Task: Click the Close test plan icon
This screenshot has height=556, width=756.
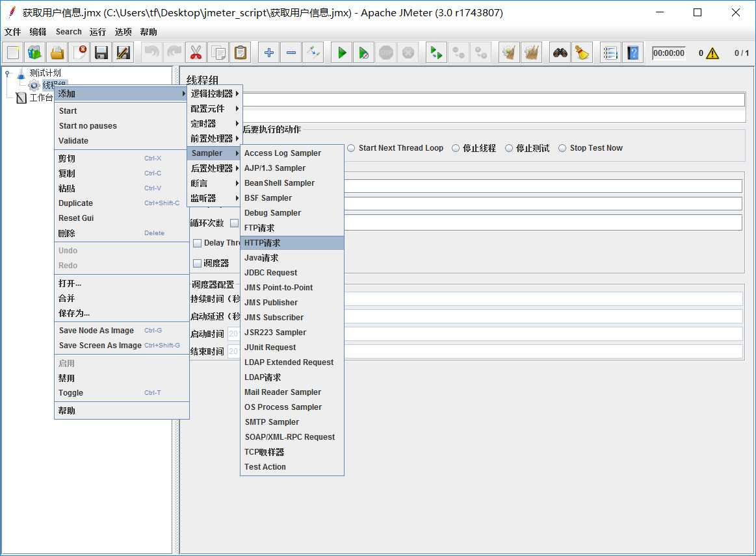Action: pos(79,53)
